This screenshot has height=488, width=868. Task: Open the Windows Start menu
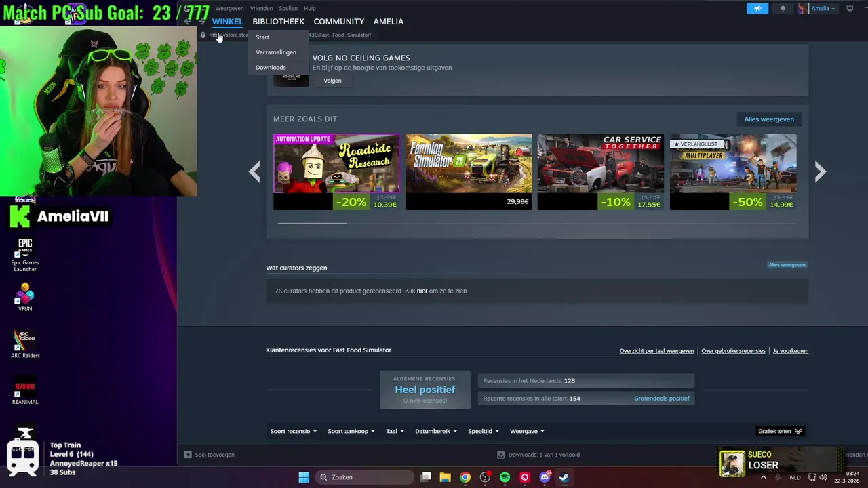tap(304, 477)
